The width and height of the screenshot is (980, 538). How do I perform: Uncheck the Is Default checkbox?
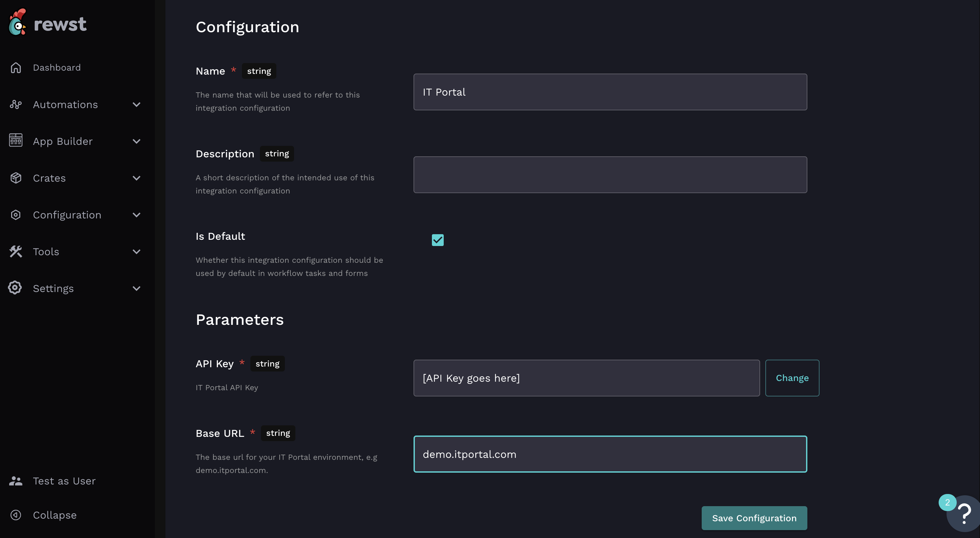[x=437, y=240]
